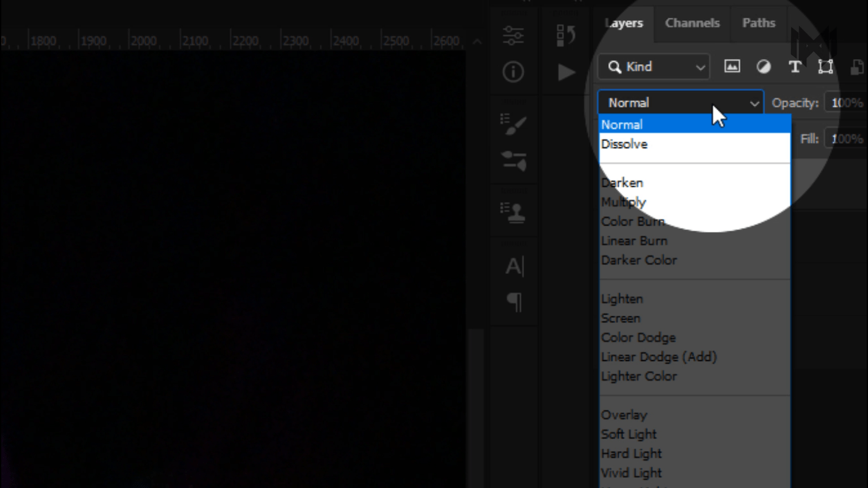The image size is (868, 488).
Task: Filter layers by pixel layers icon
Action: [x=732, y=66]
